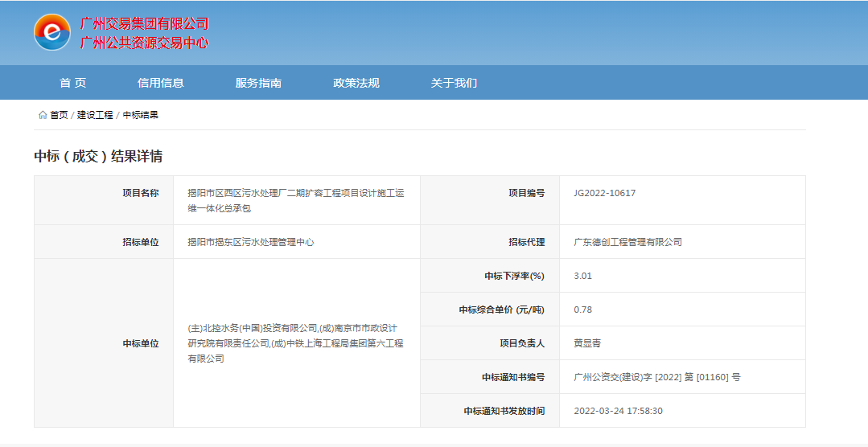Open the 信用信息 navigation menu
Viewport: 868px width, 447px height.
pyautogui.click(x=161, y=83)
